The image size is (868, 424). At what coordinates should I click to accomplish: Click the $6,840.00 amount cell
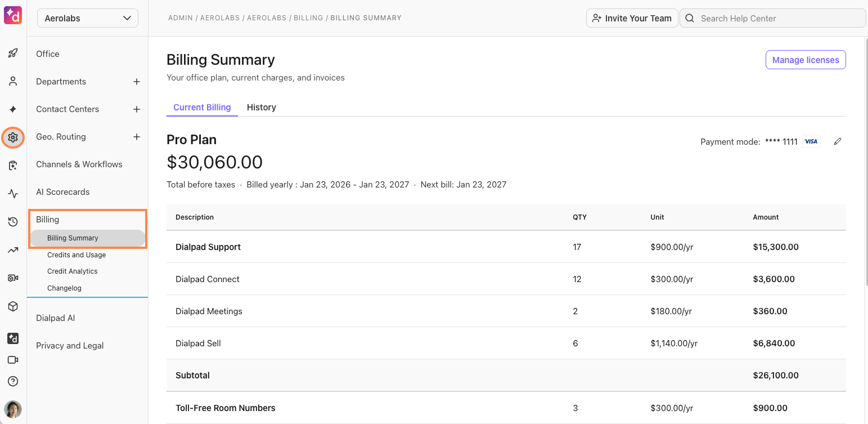(x=774, y=343)
